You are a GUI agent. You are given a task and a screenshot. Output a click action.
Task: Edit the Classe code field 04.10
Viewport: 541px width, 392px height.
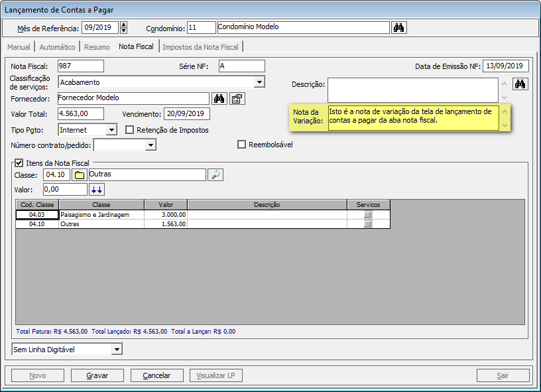tap(56, 174)
